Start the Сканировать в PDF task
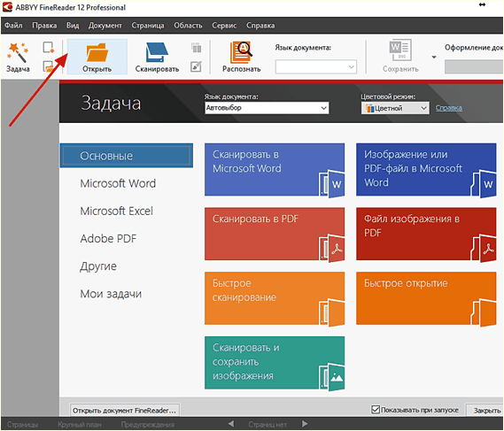504x431 pixels. pos(275,234)
